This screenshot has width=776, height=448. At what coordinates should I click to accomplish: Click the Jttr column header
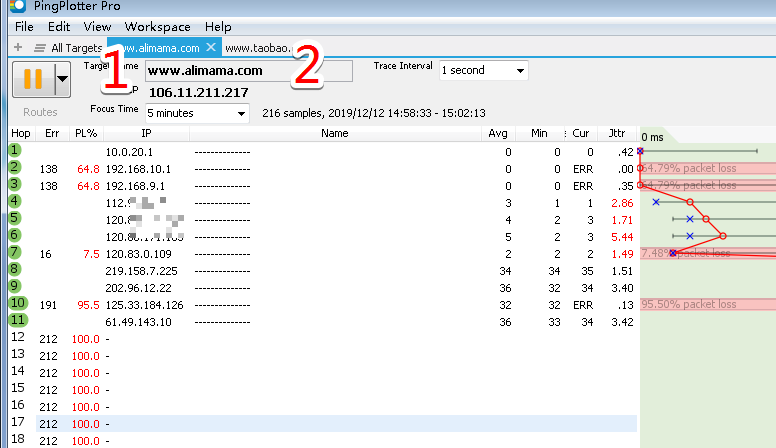click(617, 133)
